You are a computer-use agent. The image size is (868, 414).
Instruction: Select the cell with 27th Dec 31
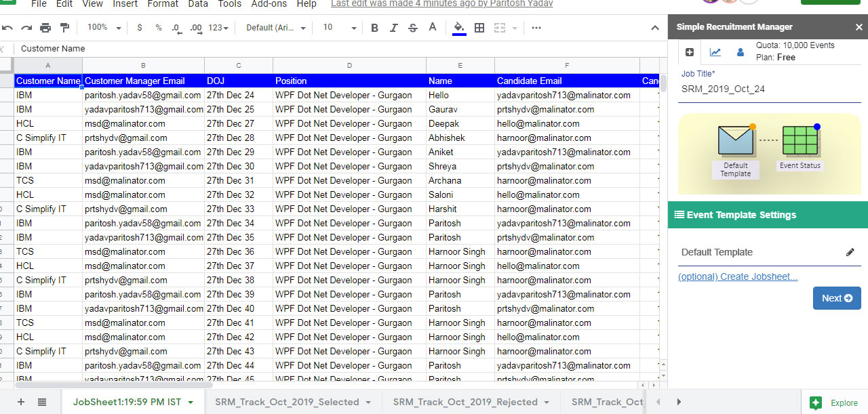coord(239,180)
